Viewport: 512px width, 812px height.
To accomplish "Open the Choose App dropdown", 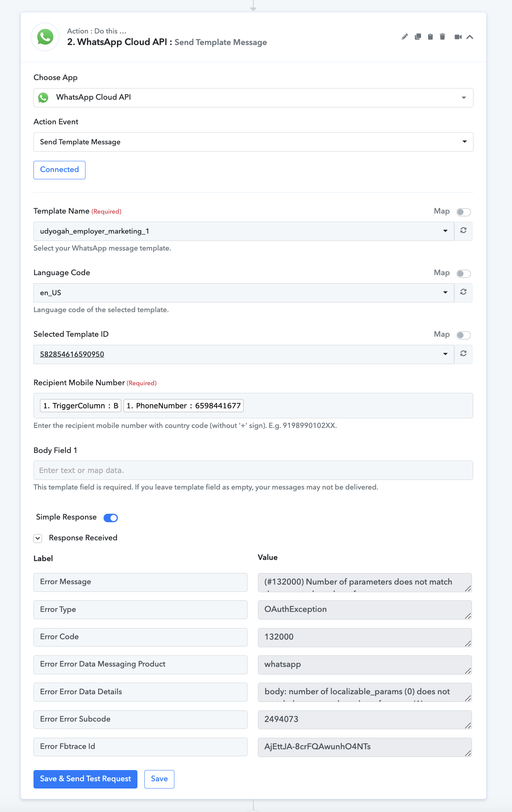I will tap(253, 98).
